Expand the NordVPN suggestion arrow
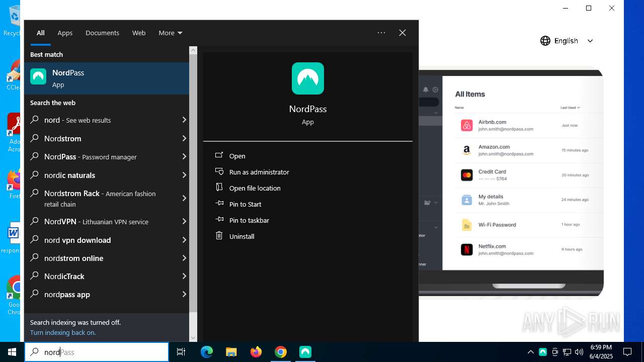 pos(184,221)
